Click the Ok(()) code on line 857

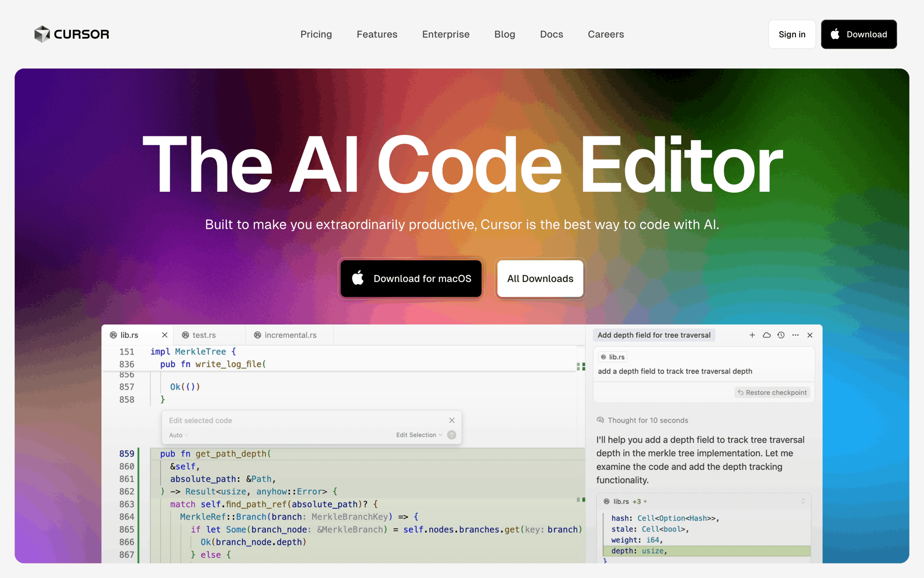click(185, 387)
